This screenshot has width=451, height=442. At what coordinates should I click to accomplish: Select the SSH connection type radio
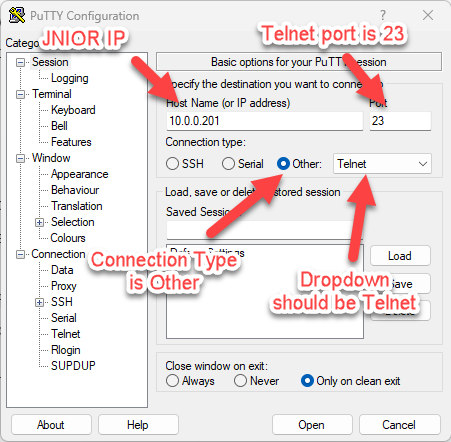(x=172, y=164)
